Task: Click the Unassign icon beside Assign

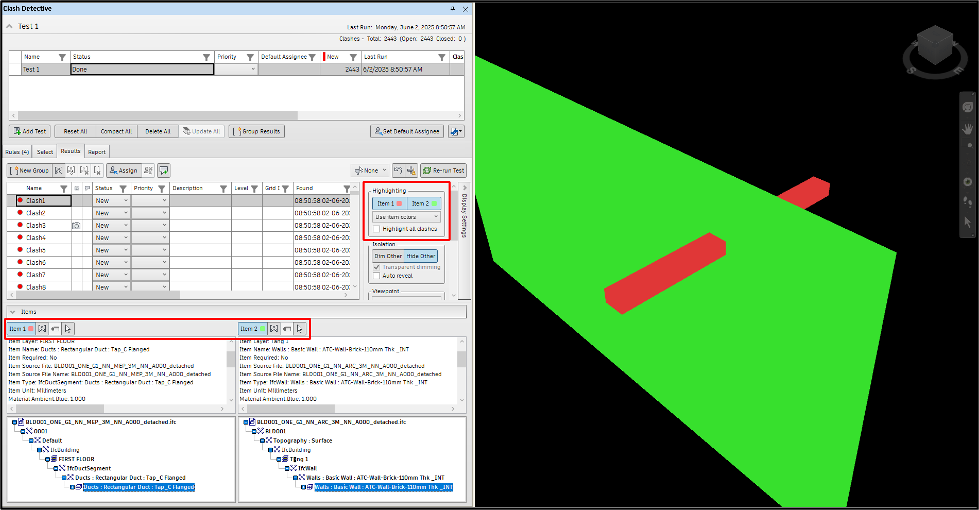Action: point(148,170)
